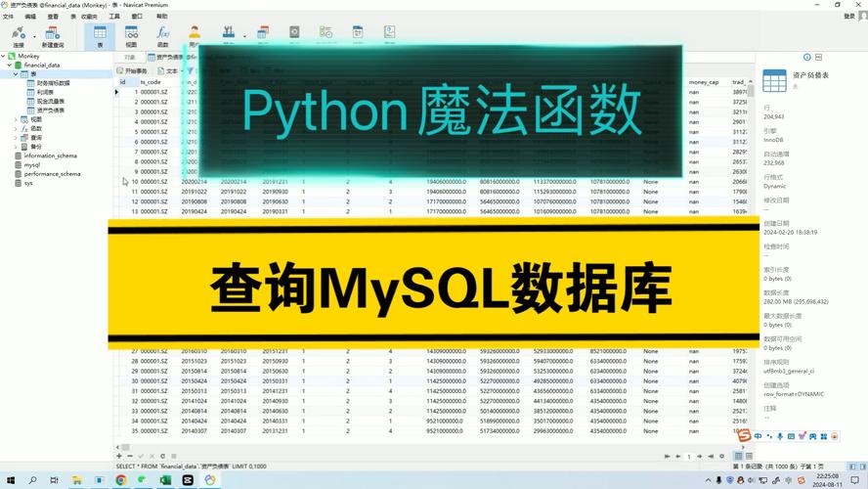Switch to the 对象 objects tab
This screenshot has width=868, height=489.
[x=130, y=57]
